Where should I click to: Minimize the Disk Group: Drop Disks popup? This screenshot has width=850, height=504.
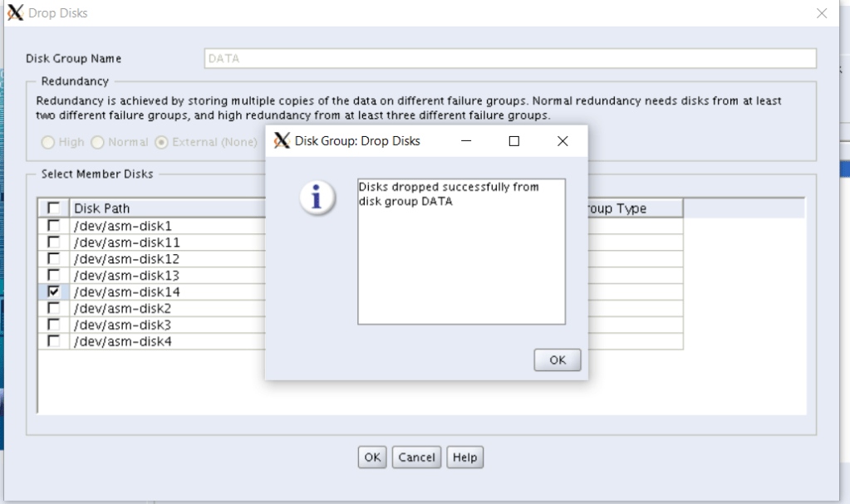click(466, 141)
